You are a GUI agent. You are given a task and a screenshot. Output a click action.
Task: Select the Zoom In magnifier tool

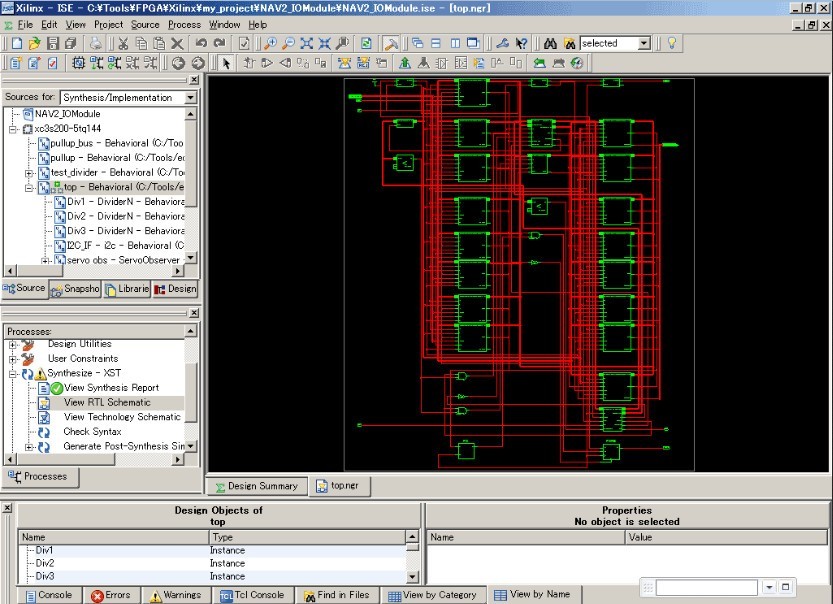click(x=268, y=42)
